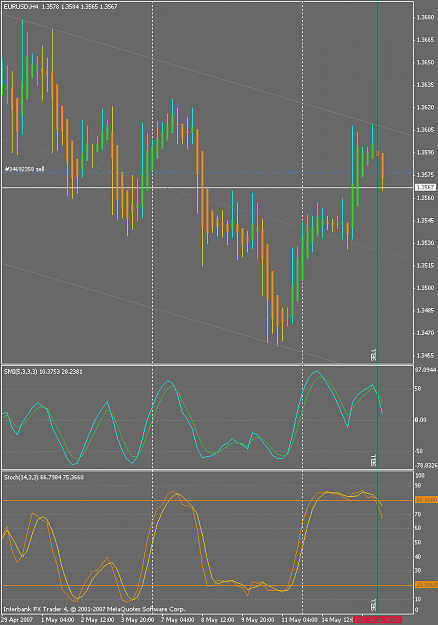Viewport: 438px width, 625px height.
Task: Click the Interbank FX Trader 4 copyright text
Action: 94,609
